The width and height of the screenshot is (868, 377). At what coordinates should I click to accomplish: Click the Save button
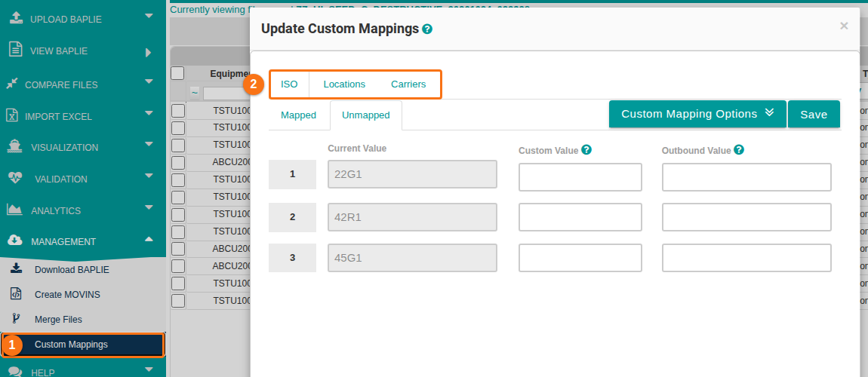point(814,115)
